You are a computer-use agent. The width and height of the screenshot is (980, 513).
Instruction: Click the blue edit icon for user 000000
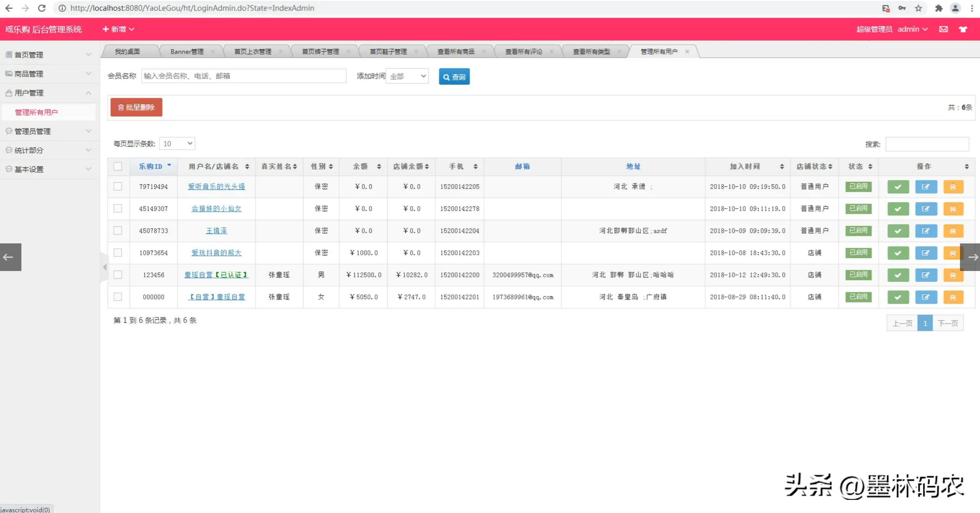pos(925,297)
